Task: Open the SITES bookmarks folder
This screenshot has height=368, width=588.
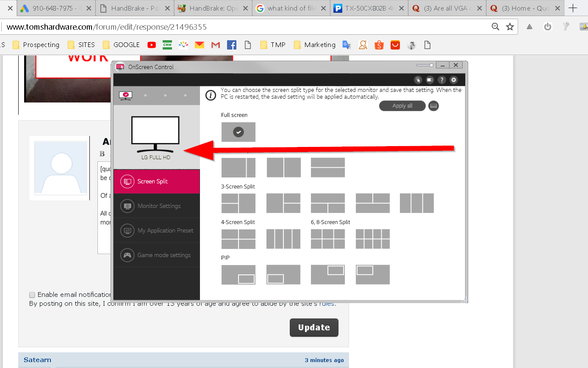Action: [x=81, y=45]
